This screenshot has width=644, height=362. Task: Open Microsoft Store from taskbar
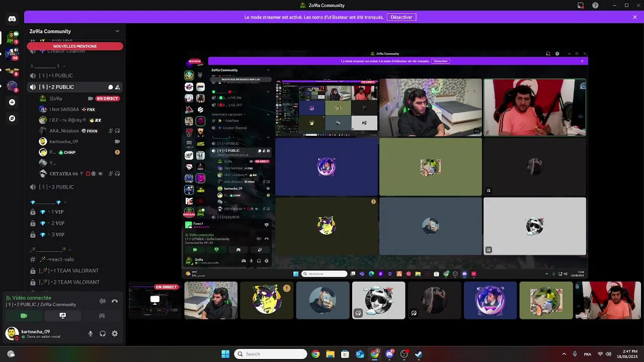click(x=345, y=354)
